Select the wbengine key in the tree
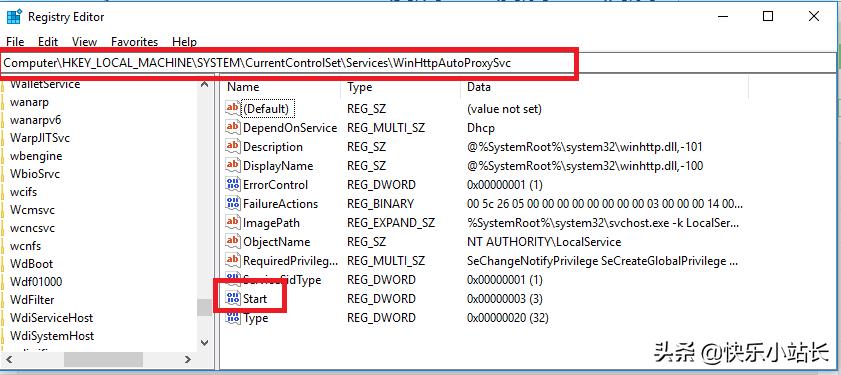Image resolution: width=841 pixels, height=375 pixels. point(36,156)
